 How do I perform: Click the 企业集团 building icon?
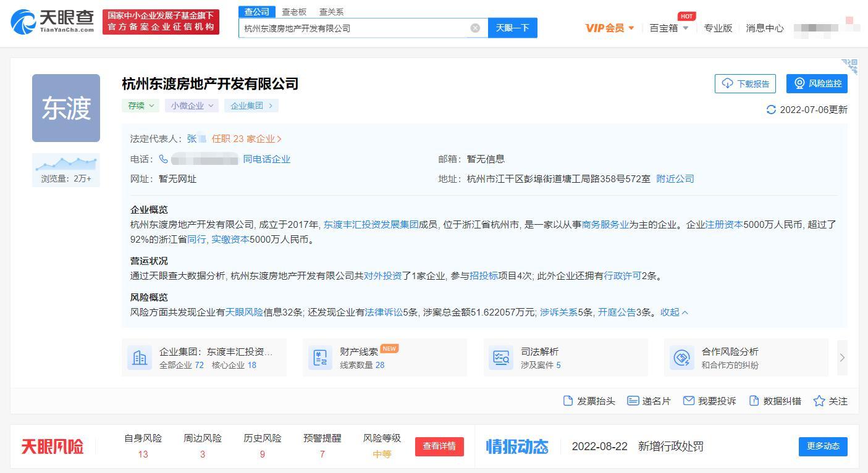[140, 358]
